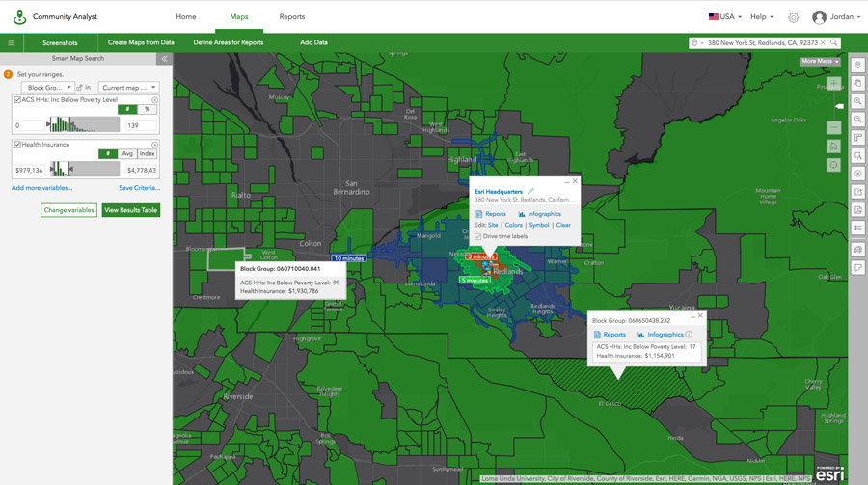Click the Community Analyst logo icon
This screenshot has width=868, height=485.
19,17
